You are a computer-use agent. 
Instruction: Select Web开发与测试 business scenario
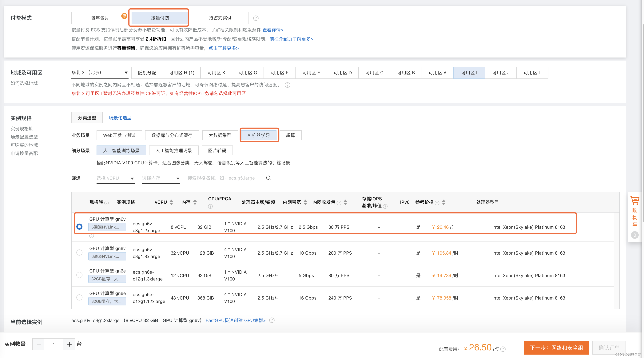pyautogui.click(x=119, y=135)
